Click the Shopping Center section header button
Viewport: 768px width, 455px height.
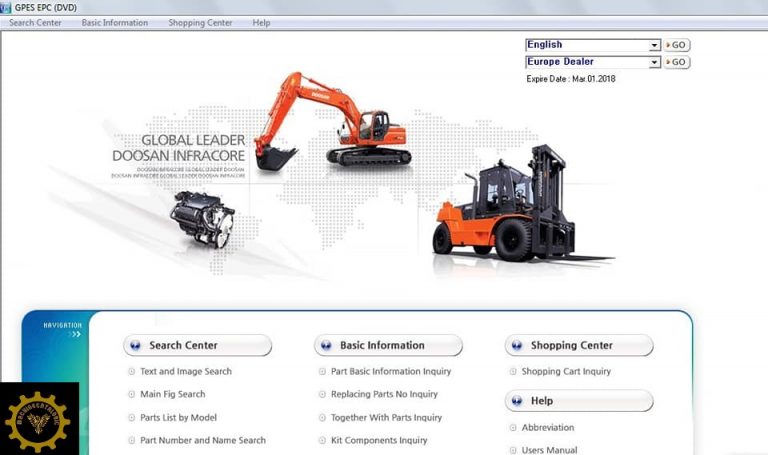pyautogui.click(x=579, y=345)
